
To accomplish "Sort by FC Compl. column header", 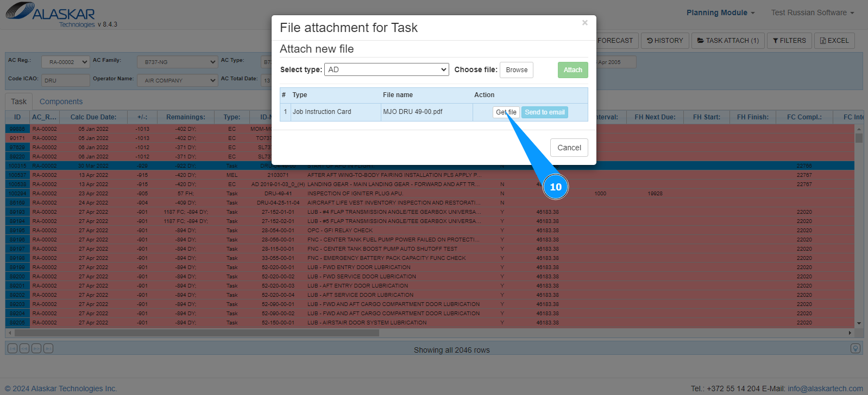I will point(804,117).
